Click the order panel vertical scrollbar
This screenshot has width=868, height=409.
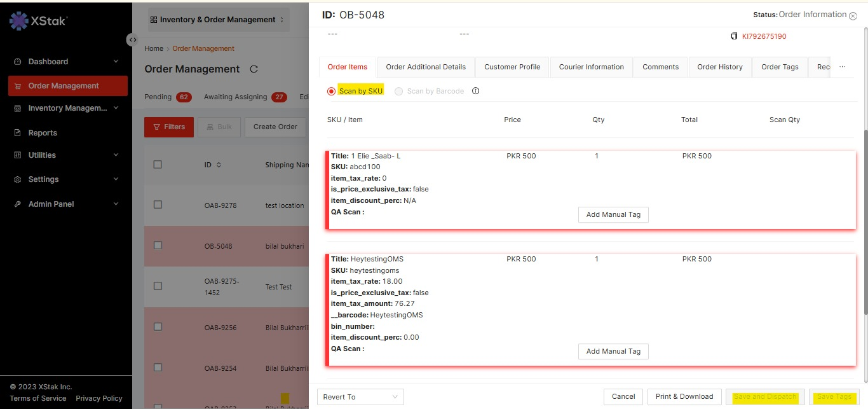point(864,223)
